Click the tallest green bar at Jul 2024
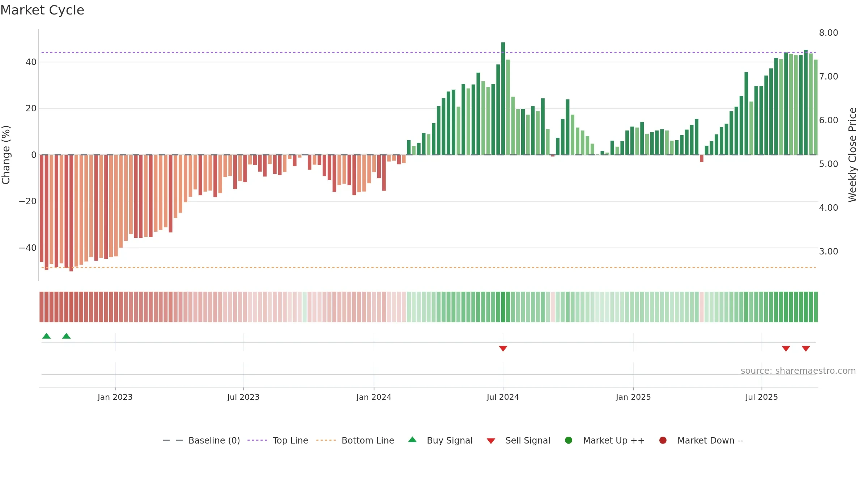Viewport: 868px width, 488px height. (x=503, y=98)
